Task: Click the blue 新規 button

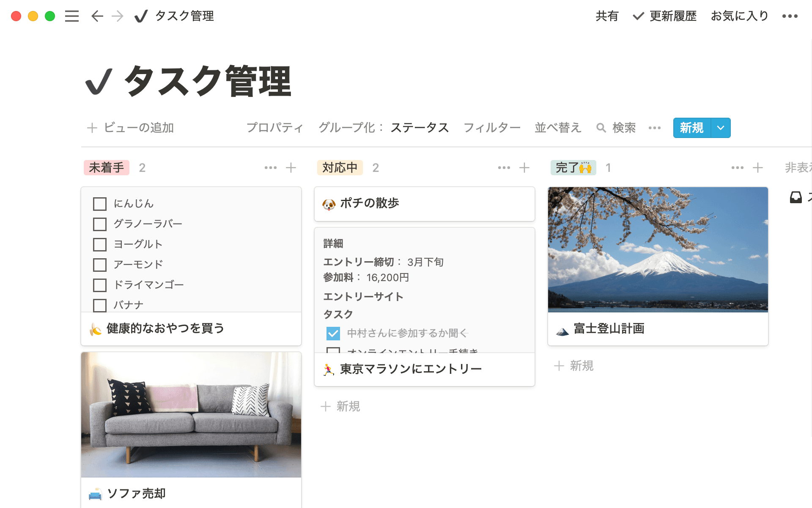Action: point(692,127)
